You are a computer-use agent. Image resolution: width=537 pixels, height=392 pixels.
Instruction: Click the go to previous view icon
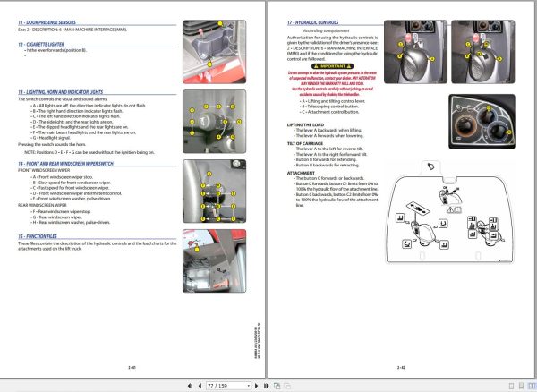(277, 386)
